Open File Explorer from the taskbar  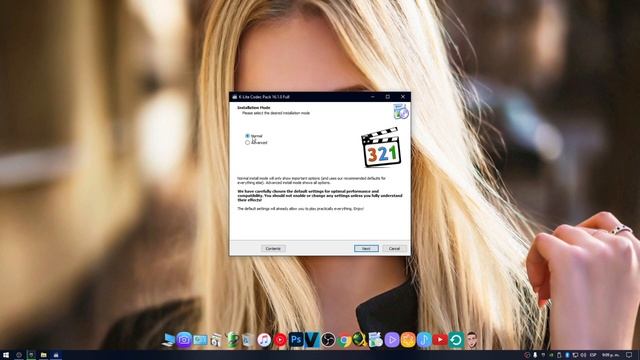point(43,355)
